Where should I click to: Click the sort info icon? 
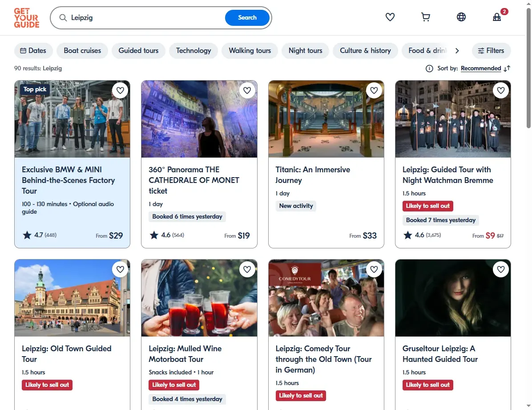[429, 69]
